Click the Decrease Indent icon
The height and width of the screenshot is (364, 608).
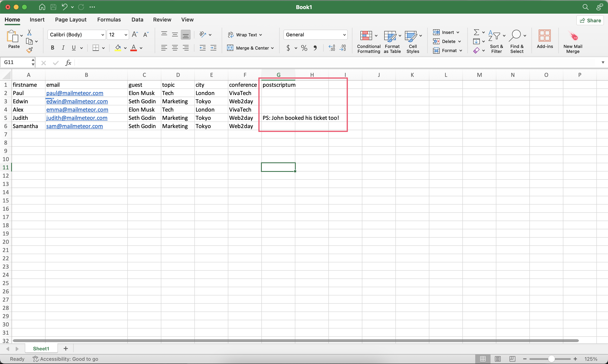tap(203, 48)
